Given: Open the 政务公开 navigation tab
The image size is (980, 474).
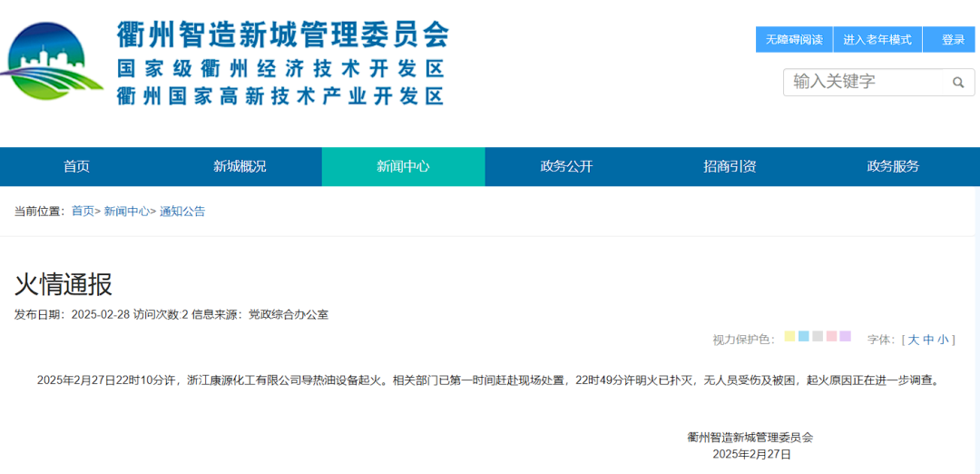Looking at the screenshot, I should 566,166.
